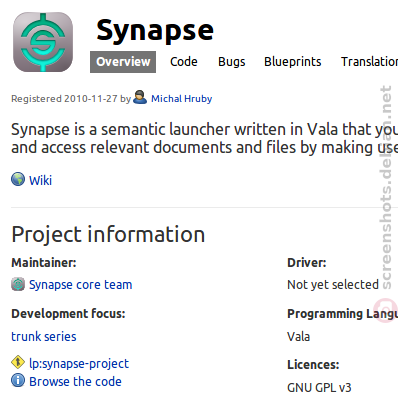The height and width of the screenshot is (397, 398).
Task: Open the Translations tab
Action: 369,62
